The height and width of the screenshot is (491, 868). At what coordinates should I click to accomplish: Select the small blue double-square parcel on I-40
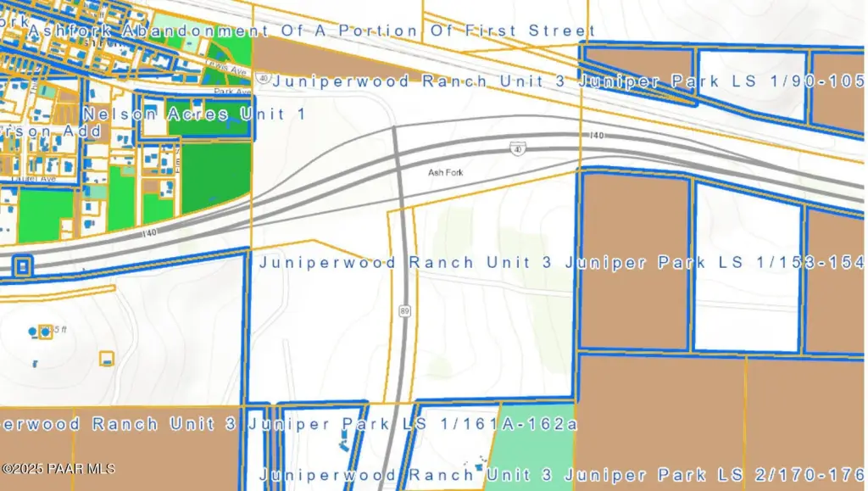23,266
